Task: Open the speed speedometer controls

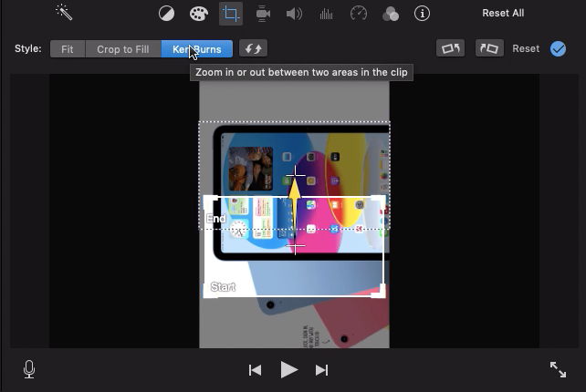Action: pyautogui.click(x=359, y=14)
